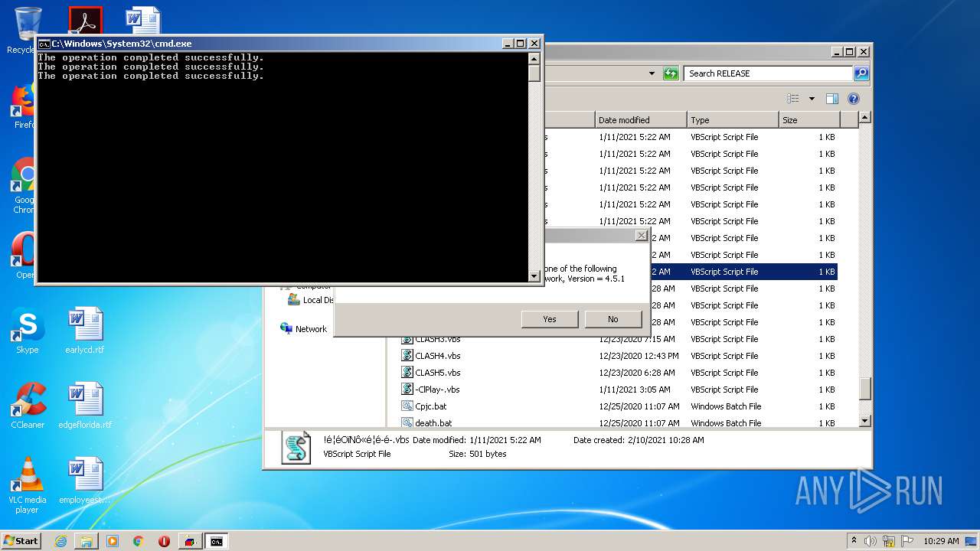Sort files by Type column header
This screenshot has height=551, width=980.
[x=733, y=120]
